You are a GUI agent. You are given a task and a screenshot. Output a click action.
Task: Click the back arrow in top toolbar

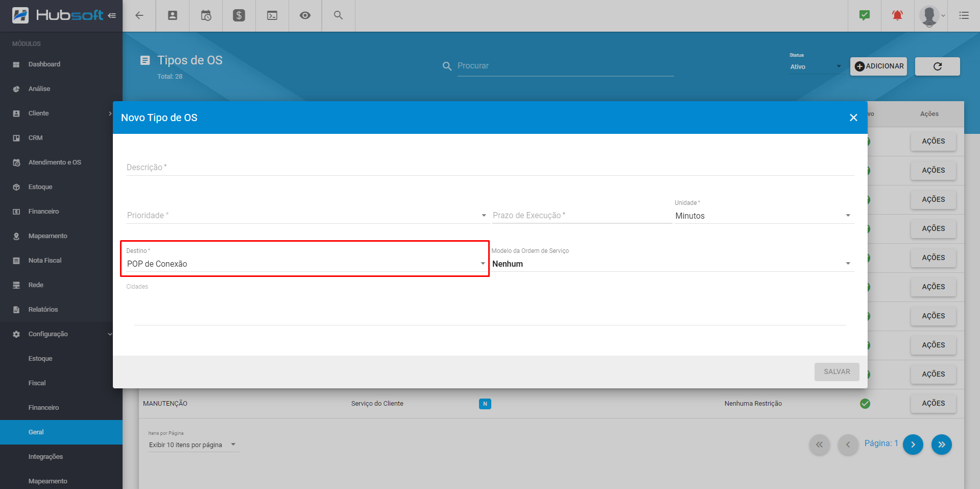(139, 15)
